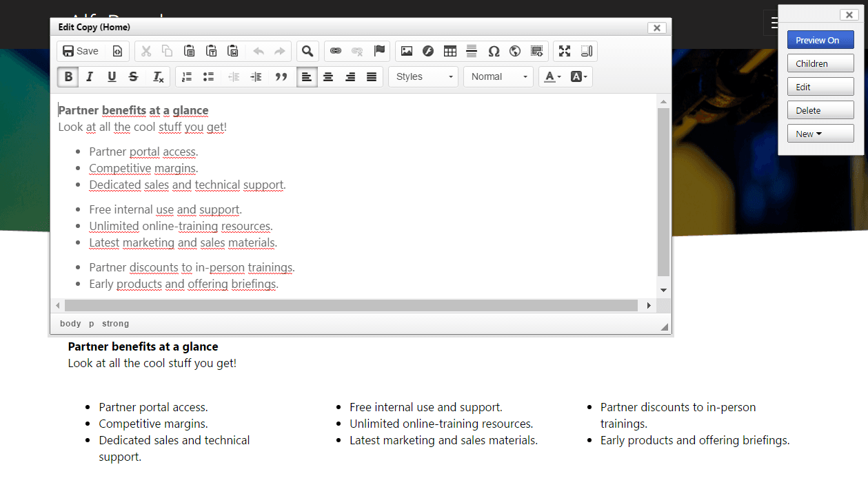Image resolution: width=868 pixels, height=498 pixels.
Task: Click 'Competitive margins.' in the editor
Action: tap(143, 168)
